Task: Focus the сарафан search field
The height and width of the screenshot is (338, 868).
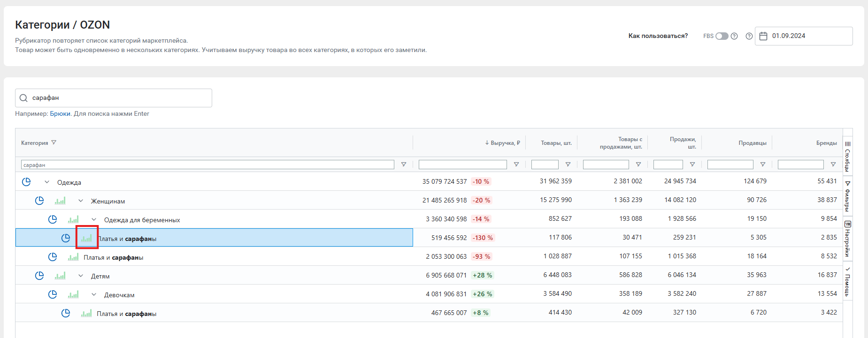Action: 114,98
